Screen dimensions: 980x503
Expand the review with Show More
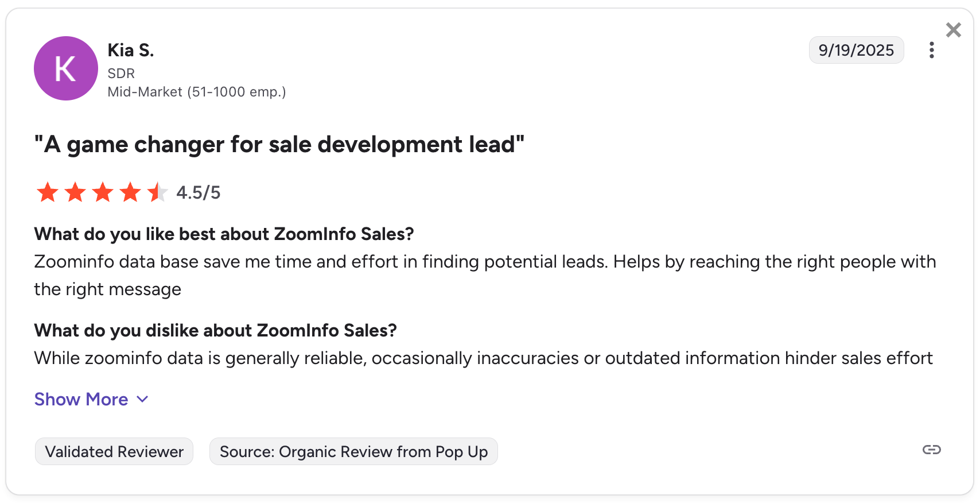[81, 399]
